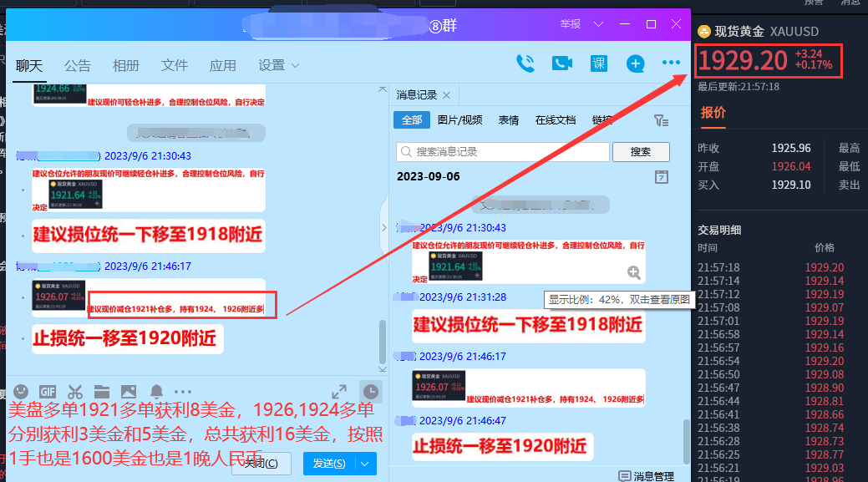Click the 开盘 value 1926.04

click(791, 166)
